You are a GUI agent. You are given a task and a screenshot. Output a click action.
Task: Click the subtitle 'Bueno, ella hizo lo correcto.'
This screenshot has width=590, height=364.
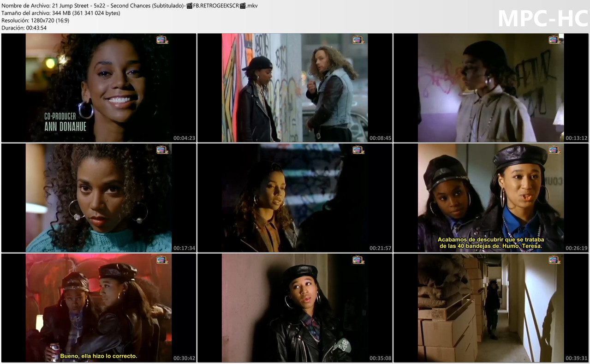99,356
